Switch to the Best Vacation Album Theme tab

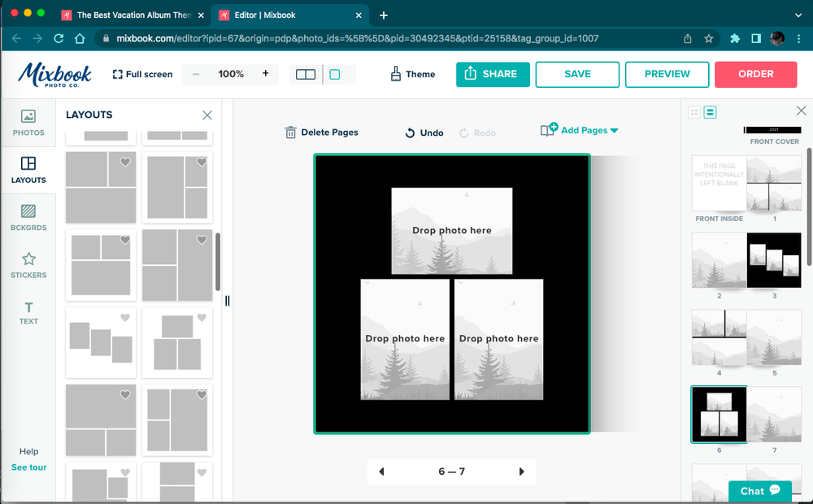tap(130, 14)
